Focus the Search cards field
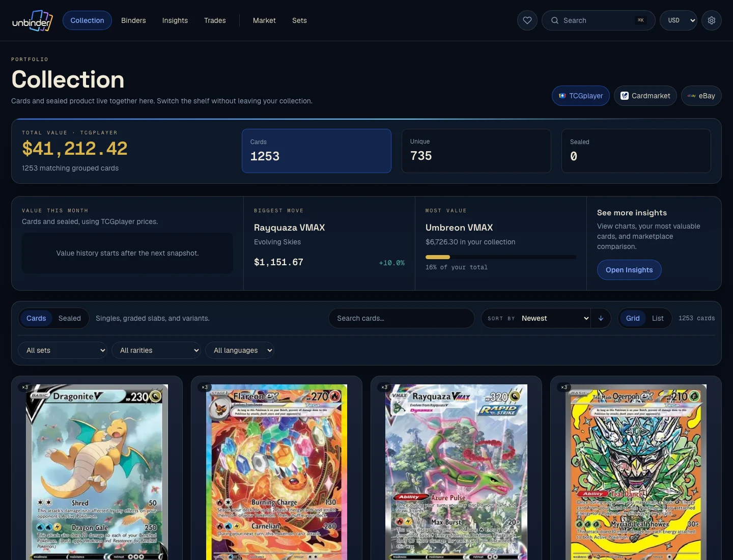Screen dimensions: 733x560 click(402, 318)
